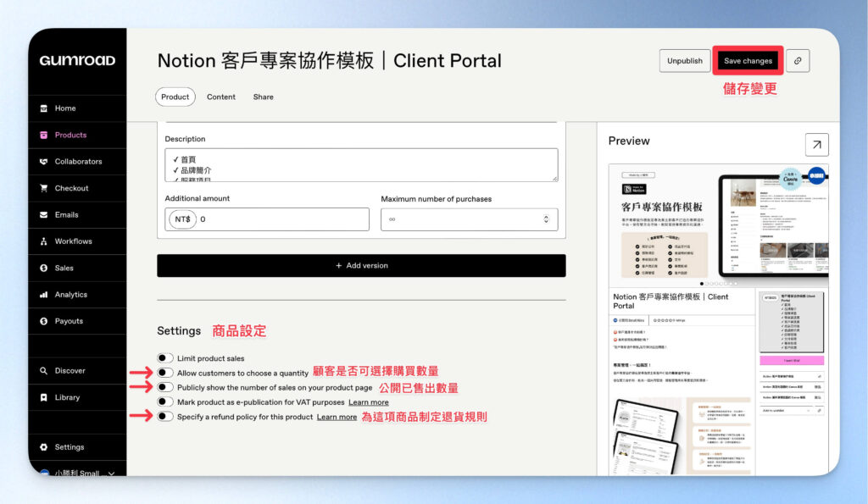Switch to the Share tab
The image size is (868, 504).
263,97
